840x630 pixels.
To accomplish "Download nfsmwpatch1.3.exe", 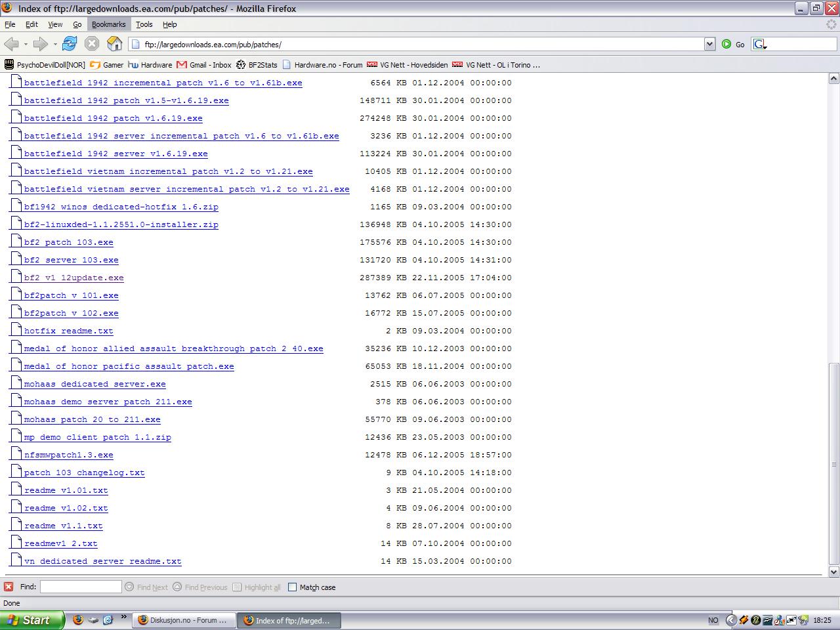I will click(x=68, y=455).
